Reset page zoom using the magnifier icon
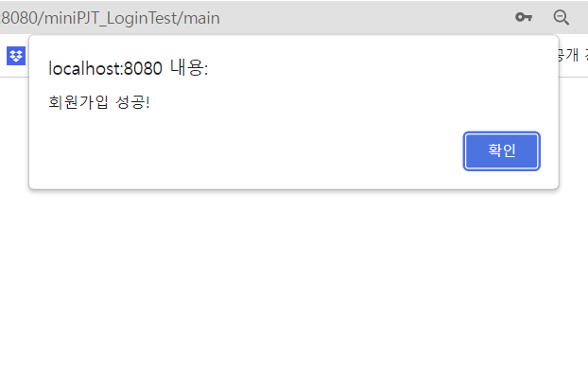Viewport: 588px width, 388px height. pos(561,18)
